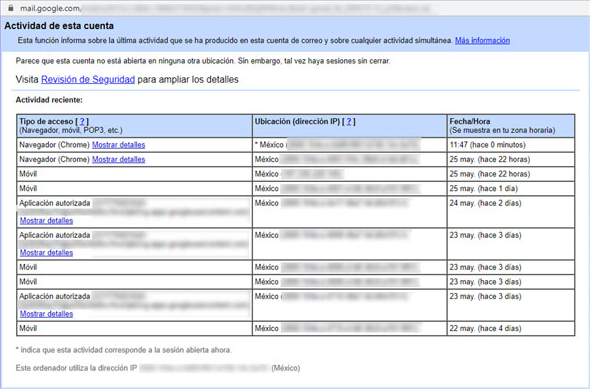Click the padlock icon in address bar
Screen dimensions: 590x389
(x=11, y=8)
